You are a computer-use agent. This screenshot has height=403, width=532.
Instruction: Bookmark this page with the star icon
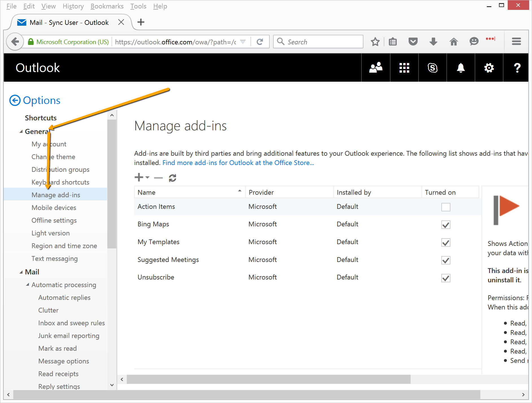(375, 42)
